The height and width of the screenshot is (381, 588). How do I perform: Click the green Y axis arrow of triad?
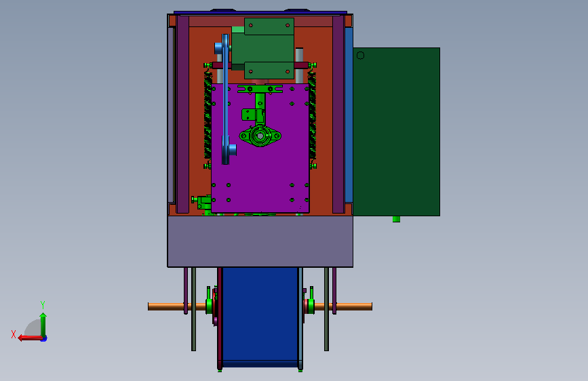pyautogui.click(x=43, y=324)
